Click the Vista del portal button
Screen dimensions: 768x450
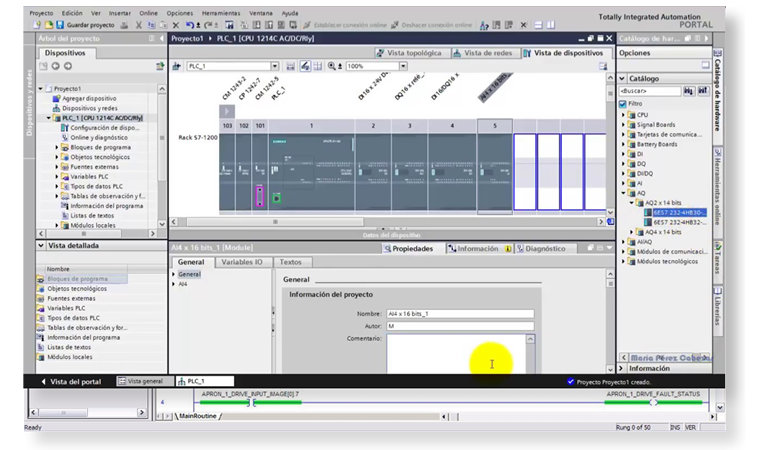[x=71, y=381]
